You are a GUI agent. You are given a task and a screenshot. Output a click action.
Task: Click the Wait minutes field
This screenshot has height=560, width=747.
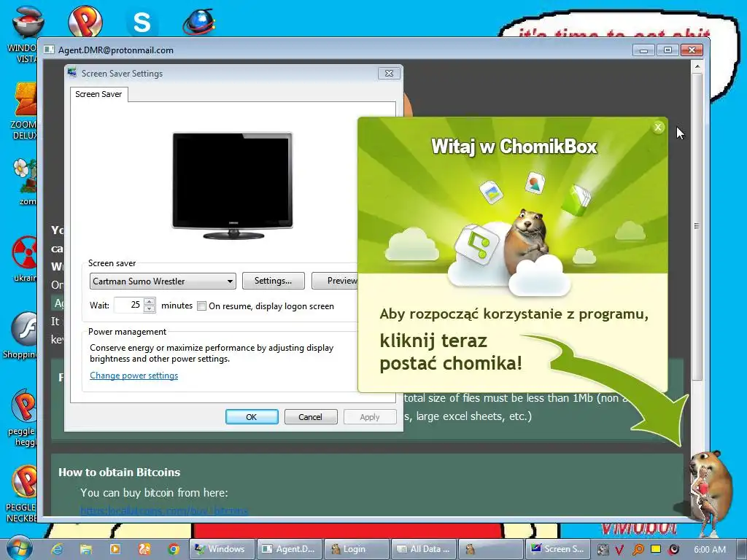point(128,305)
